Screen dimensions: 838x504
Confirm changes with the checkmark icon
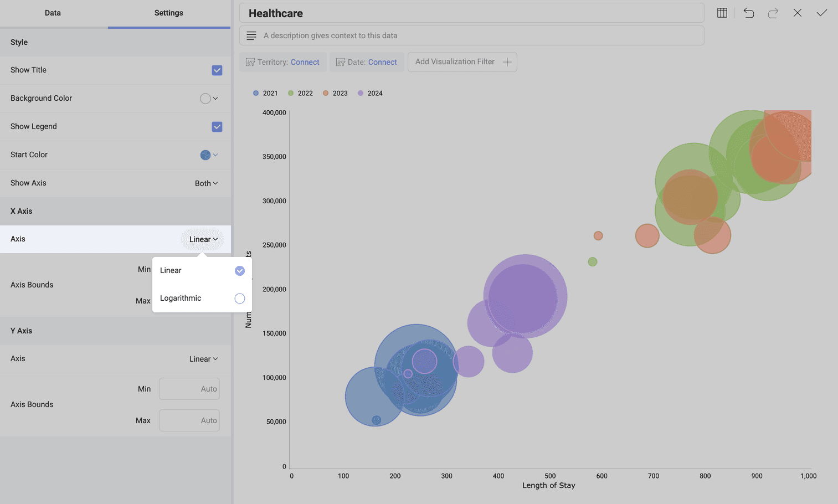(822, 13)
